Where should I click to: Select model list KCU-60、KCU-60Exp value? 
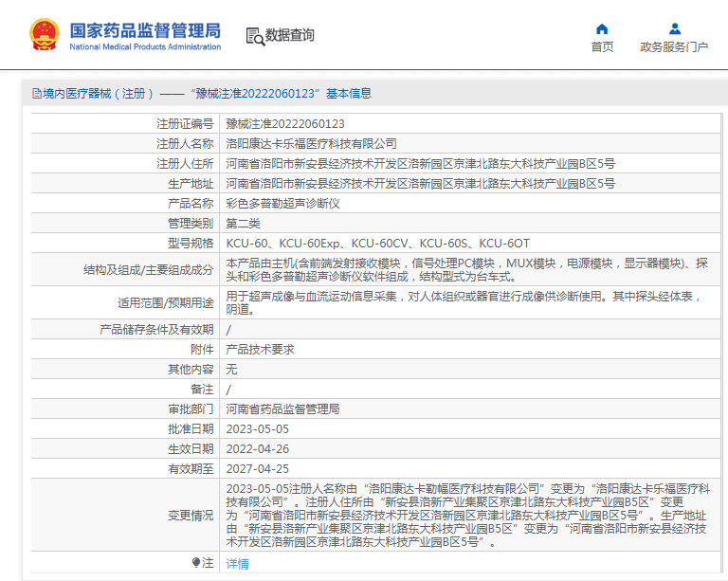(377, 244)
